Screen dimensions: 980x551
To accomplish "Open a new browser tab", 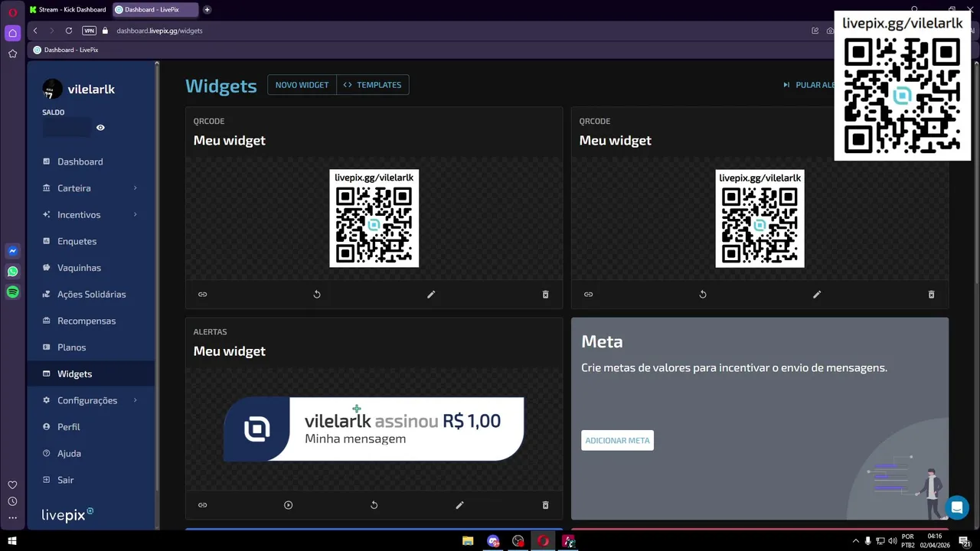I will 207,9.
